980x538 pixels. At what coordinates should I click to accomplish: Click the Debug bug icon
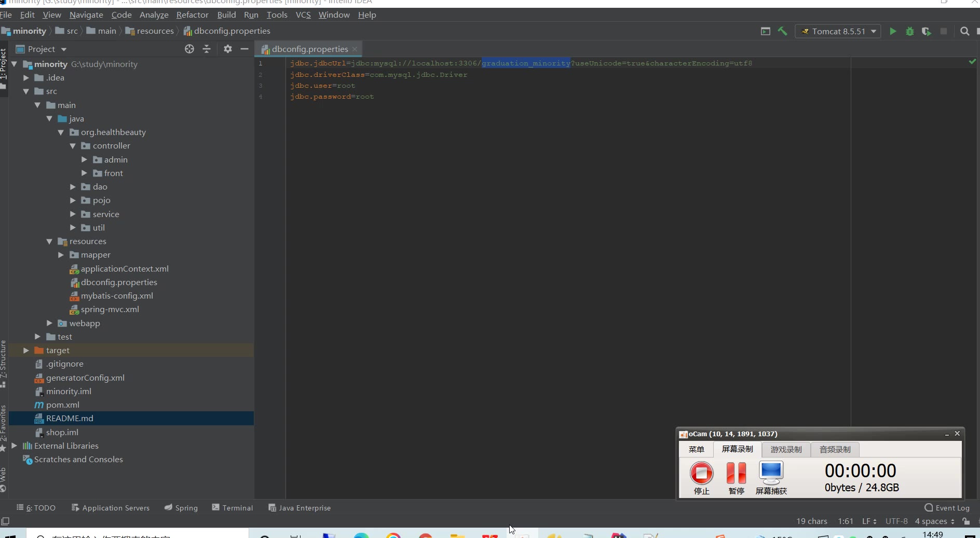tap(909, 31)
